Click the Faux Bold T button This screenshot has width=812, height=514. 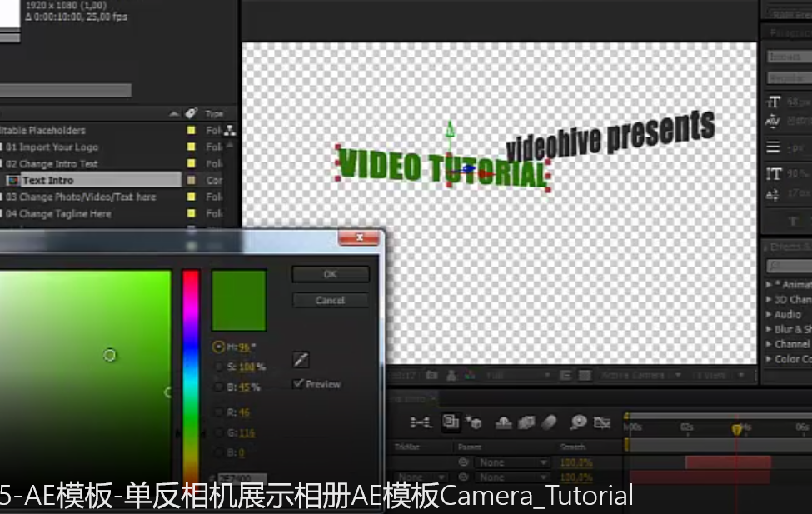click(x=792, y=222)
